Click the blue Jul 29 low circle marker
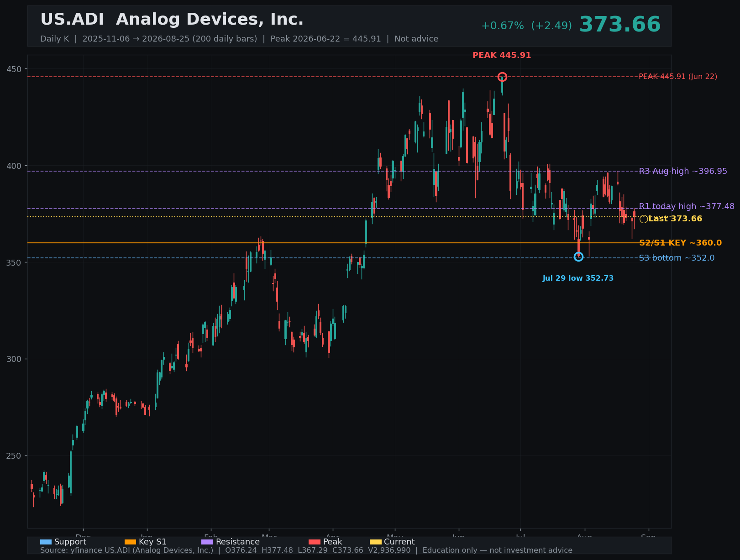740x560 pixels. coord(578,257)
